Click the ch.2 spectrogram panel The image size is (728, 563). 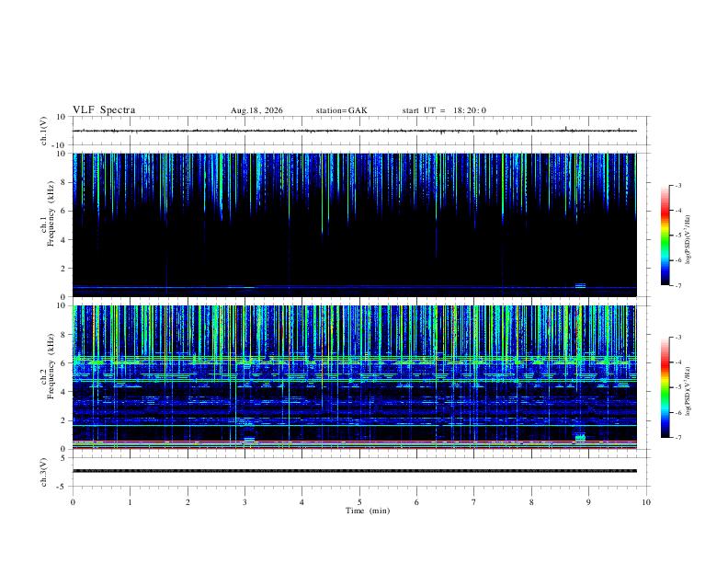click(355, 377)
